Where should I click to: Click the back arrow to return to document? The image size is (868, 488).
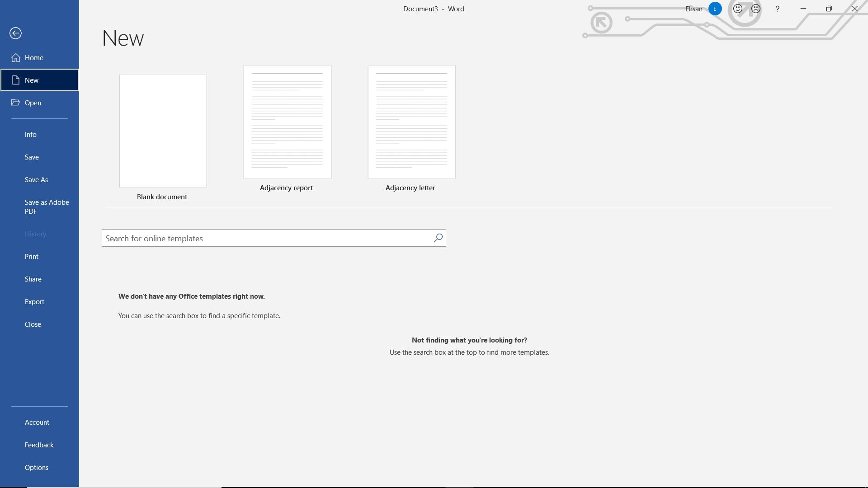pos(15,33)
